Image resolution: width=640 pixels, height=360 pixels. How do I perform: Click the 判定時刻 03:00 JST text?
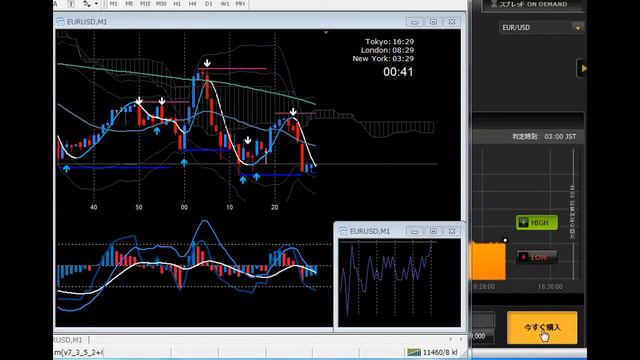[544, 136]
